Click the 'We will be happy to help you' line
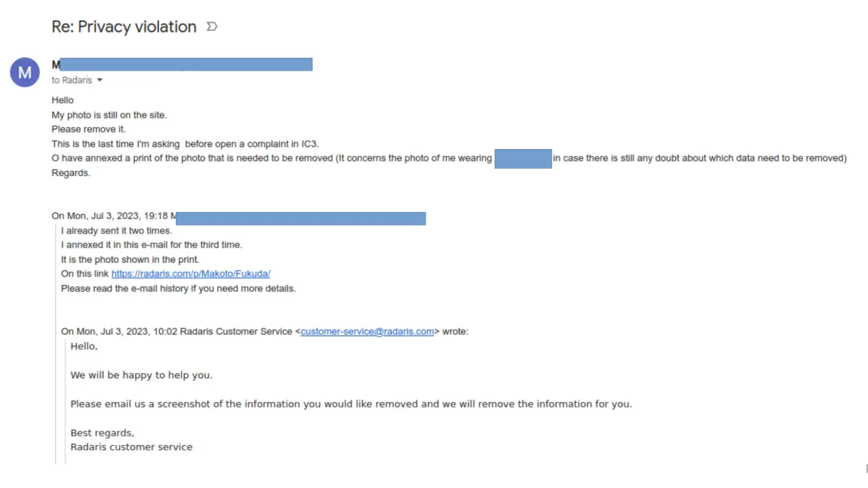Screen dimensions: 868x488 pos(142,375)
